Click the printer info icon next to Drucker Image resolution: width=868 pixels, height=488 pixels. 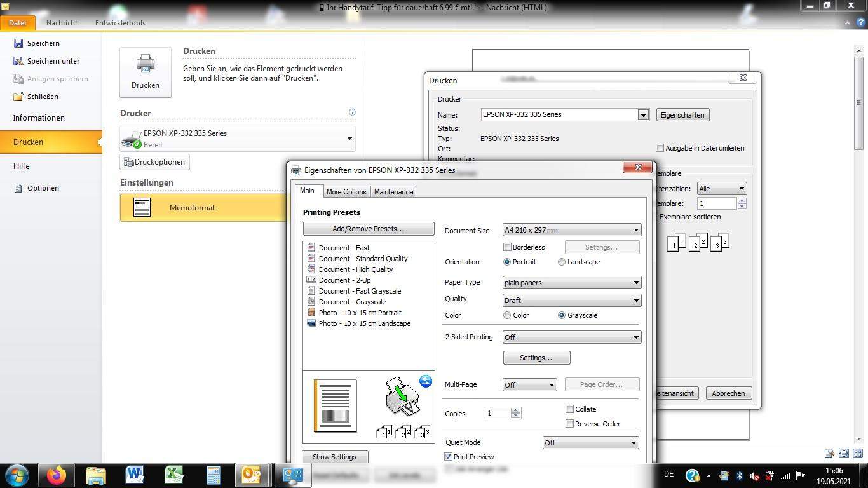pyautogui.click(x=352, y=112)
